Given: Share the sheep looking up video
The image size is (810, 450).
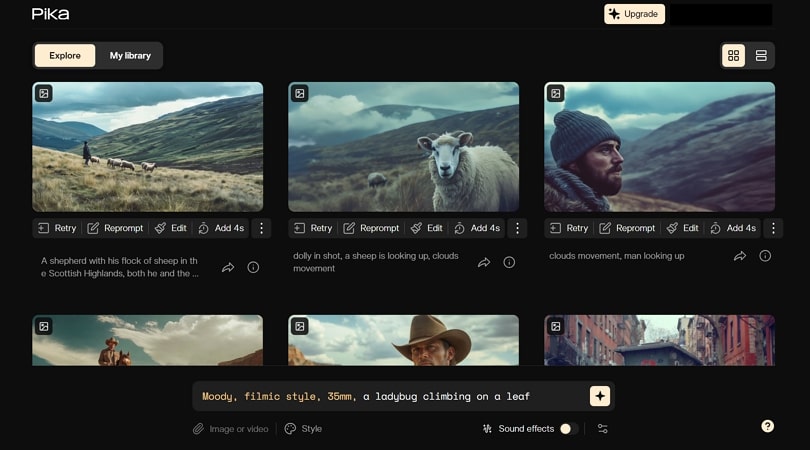Looking at the screenshot, I should pos(484,262).
